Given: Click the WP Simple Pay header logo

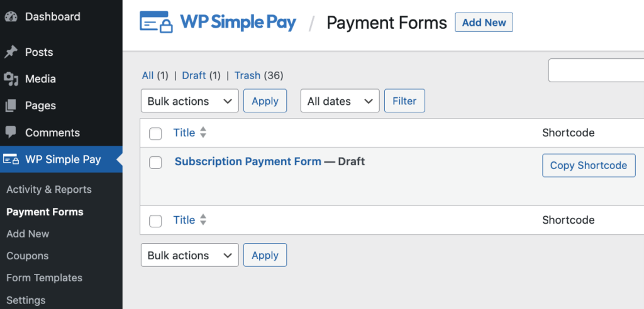Looking at the screenshot, I should point(218,23).
